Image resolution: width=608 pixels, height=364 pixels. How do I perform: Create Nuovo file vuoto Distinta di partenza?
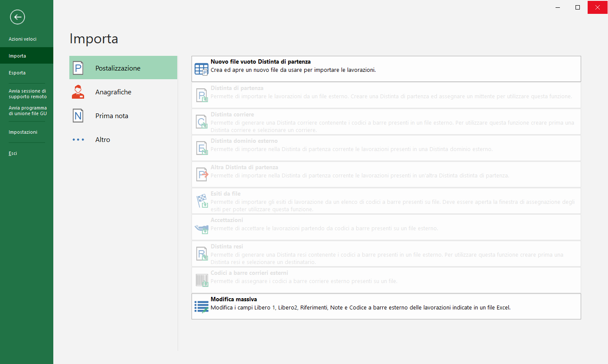(386, 69)
